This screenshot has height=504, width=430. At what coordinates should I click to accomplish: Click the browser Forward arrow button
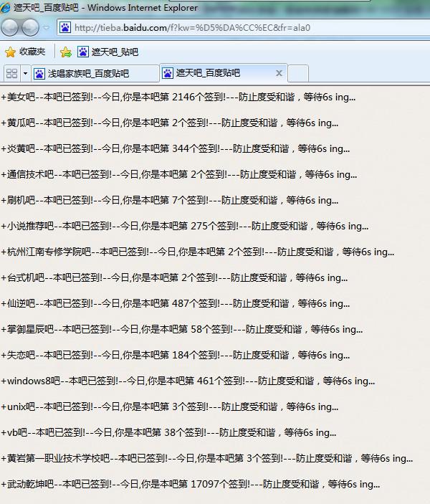coord(30,28)
